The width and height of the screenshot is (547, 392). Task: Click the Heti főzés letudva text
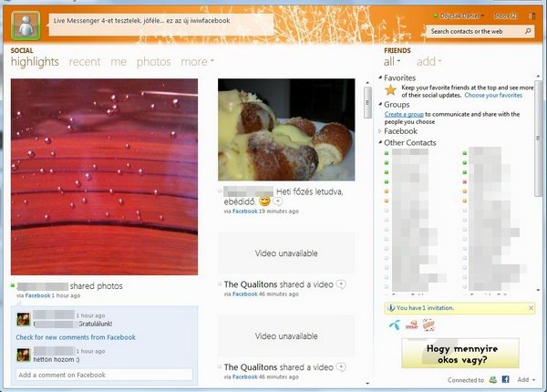click(x=310, y=191)
